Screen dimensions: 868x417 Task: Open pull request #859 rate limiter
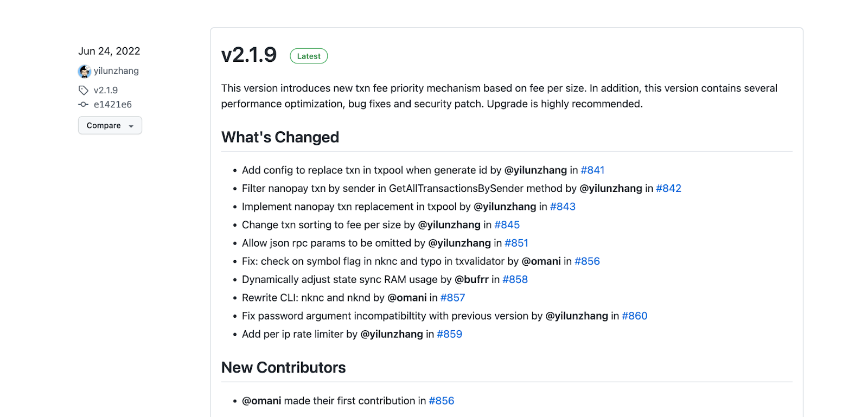tap(449, 334)
